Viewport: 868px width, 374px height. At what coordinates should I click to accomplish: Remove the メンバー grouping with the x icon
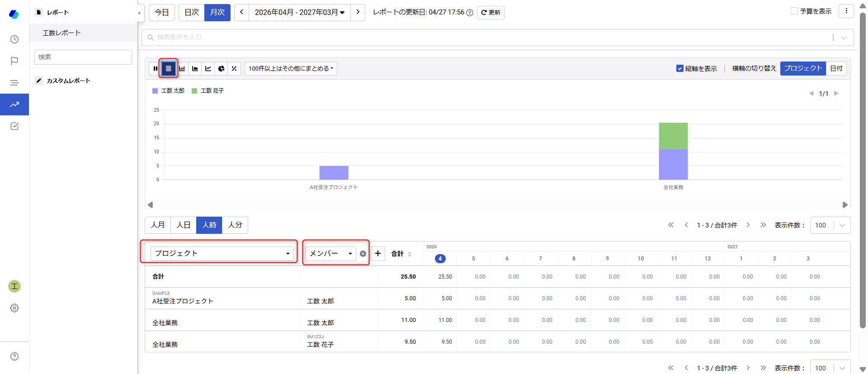(363, 254)
